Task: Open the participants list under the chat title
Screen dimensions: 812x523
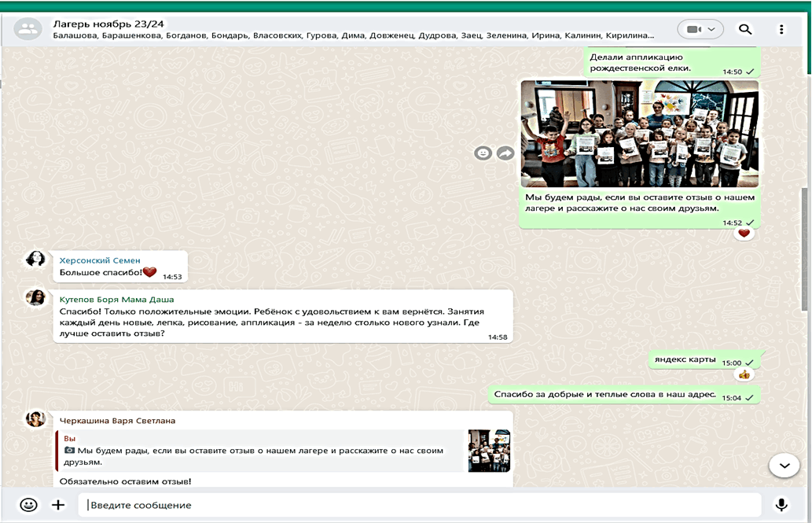Action: pyautogui.click(x=353, y=35)
